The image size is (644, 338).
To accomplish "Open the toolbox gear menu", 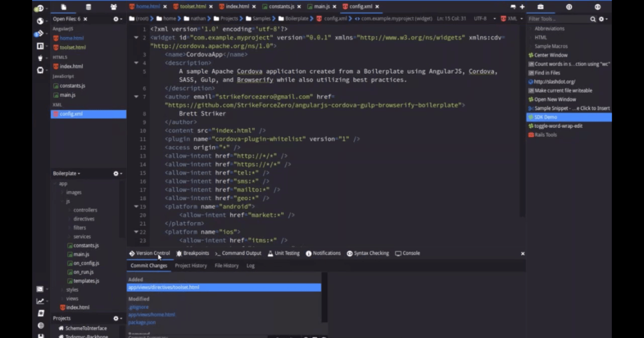I will (x=603, y=19).
